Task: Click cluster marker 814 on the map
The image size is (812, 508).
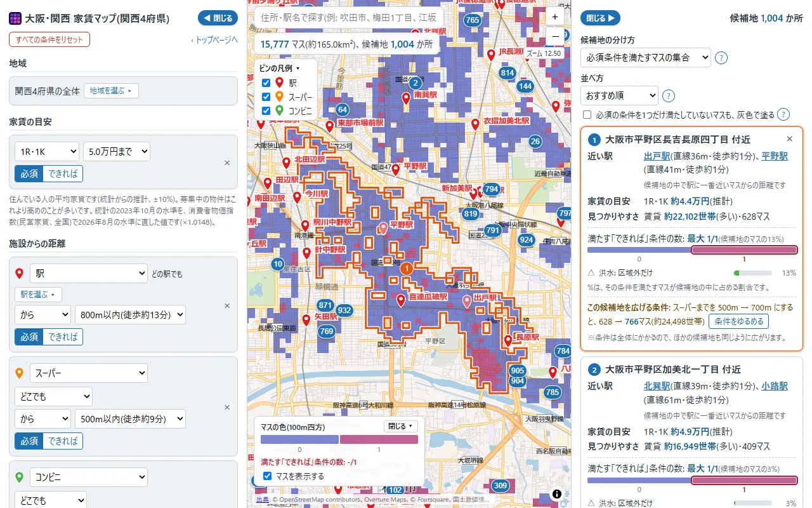Action: pyautogui.click(x=507, y=73)
